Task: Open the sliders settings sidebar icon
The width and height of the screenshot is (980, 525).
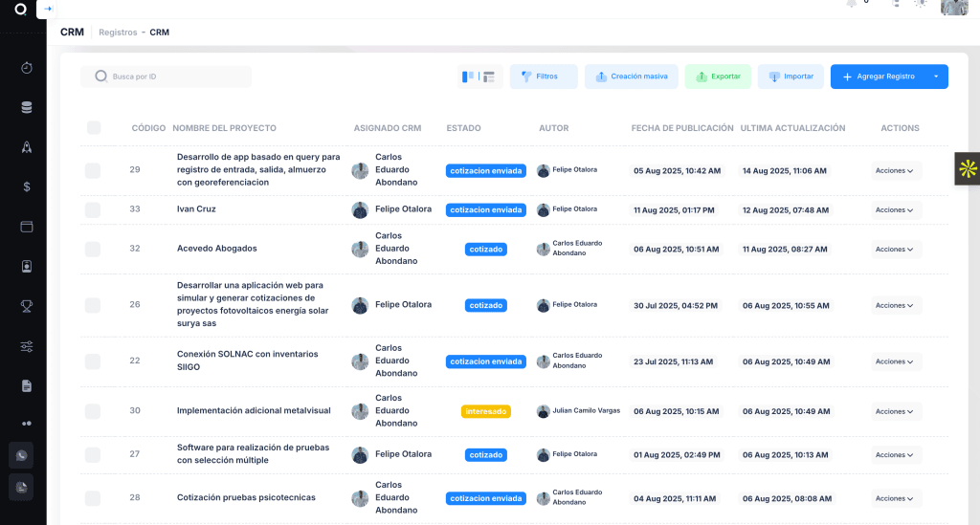Action: (x=27, y=345)
